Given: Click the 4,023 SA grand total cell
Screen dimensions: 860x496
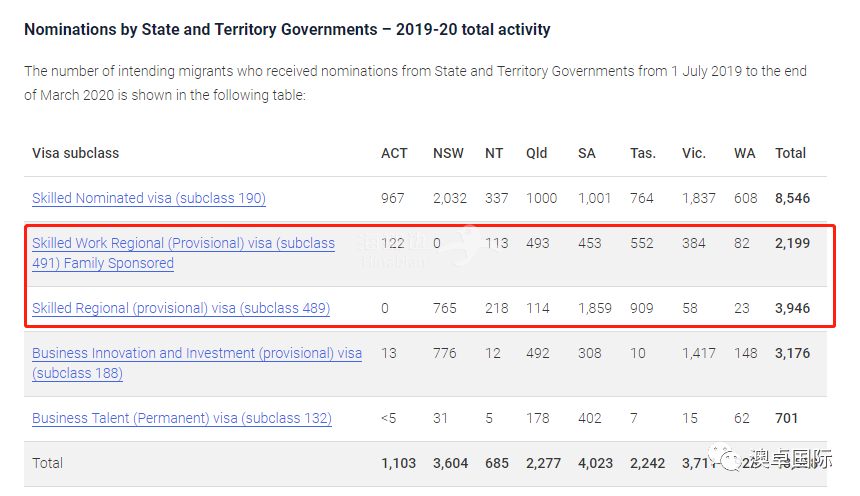Looking at the screenshot, I should click(595, 463).
